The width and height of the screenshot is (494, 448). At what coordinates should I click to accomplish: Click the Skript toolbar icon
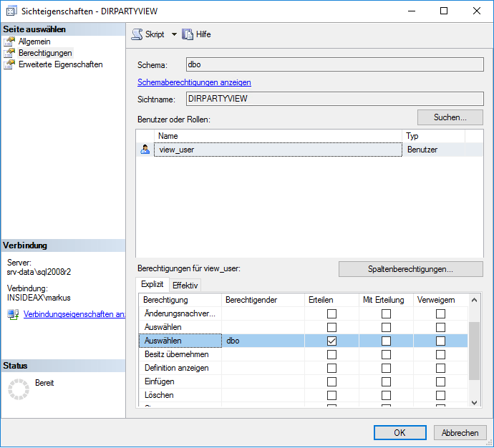click(137, 34)
